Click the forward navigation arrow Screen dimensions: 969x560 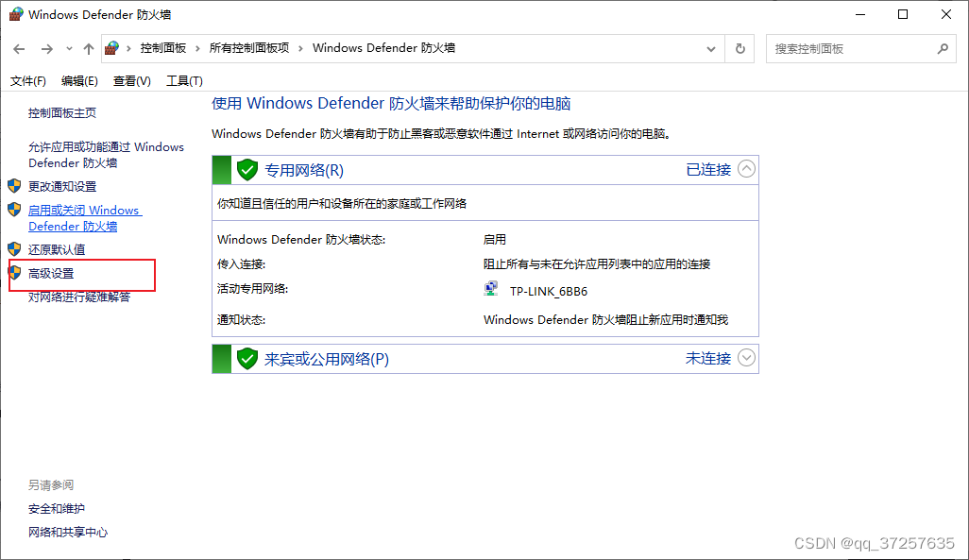(x=47, y=49)
